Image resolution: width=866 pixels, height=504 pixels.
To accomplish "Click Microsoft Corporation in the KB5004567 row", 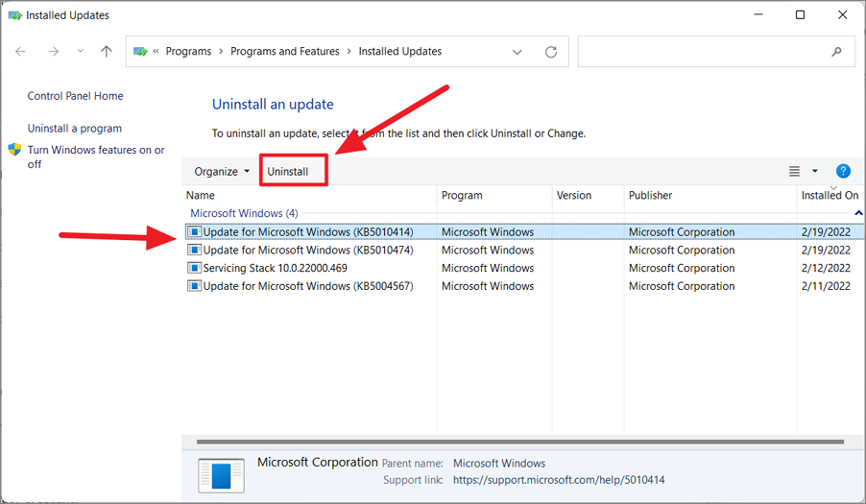I will [x=682, y=286].
